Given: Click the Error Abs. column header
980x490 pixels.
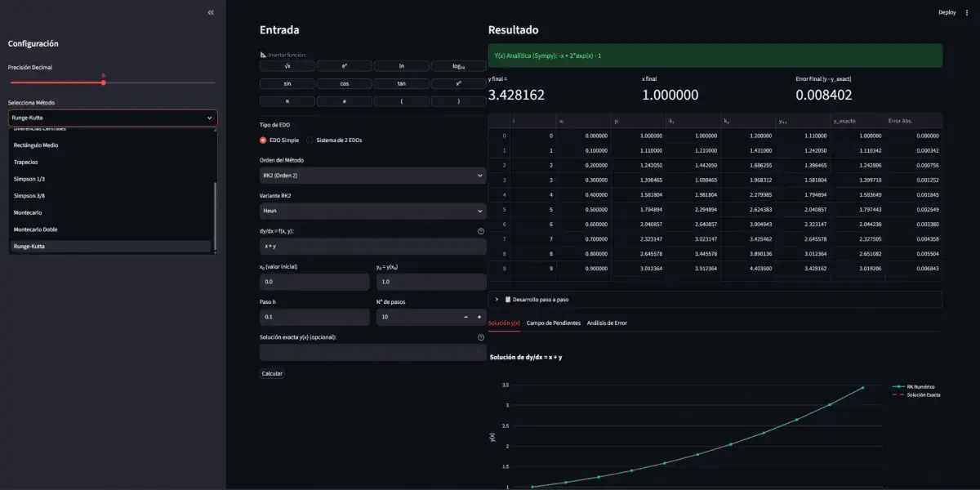Looking at the screenshot, I should click(x=913, y=121).
